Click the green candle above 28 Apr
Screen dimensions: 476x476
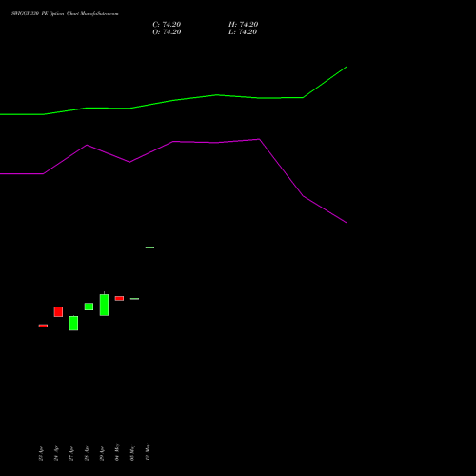(89, 307)
